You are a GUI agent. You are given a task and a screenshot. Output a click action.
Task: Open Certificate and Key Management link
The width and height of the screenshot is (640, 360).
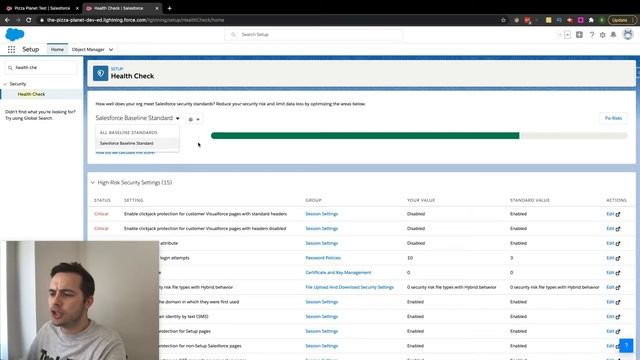338,273
